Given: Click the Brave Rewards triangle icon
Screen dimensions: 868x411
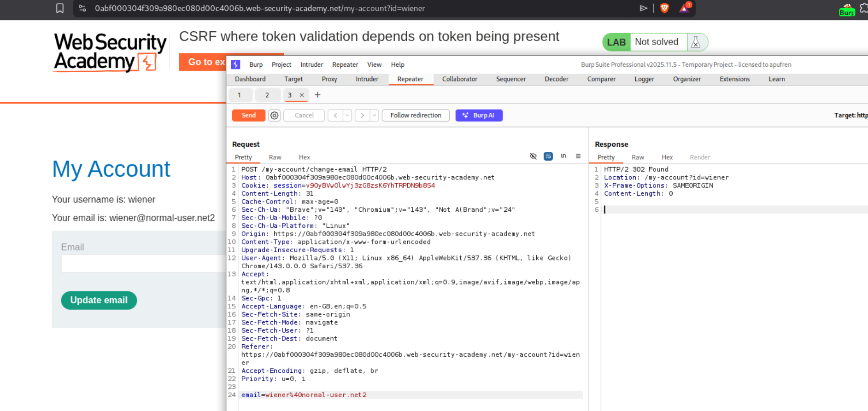Looking at the screenshot, I should 685,8.
